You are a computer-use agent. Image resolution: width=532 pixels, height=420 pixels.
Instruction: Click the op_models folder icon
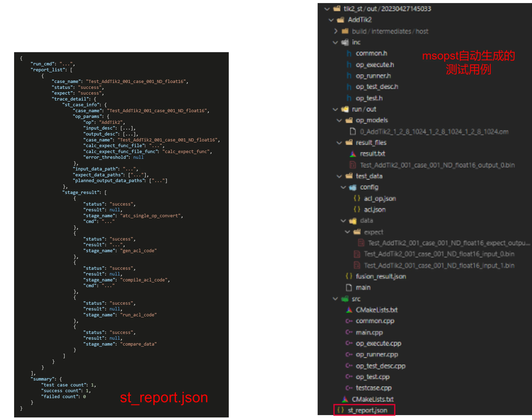[x=349, y=120]
